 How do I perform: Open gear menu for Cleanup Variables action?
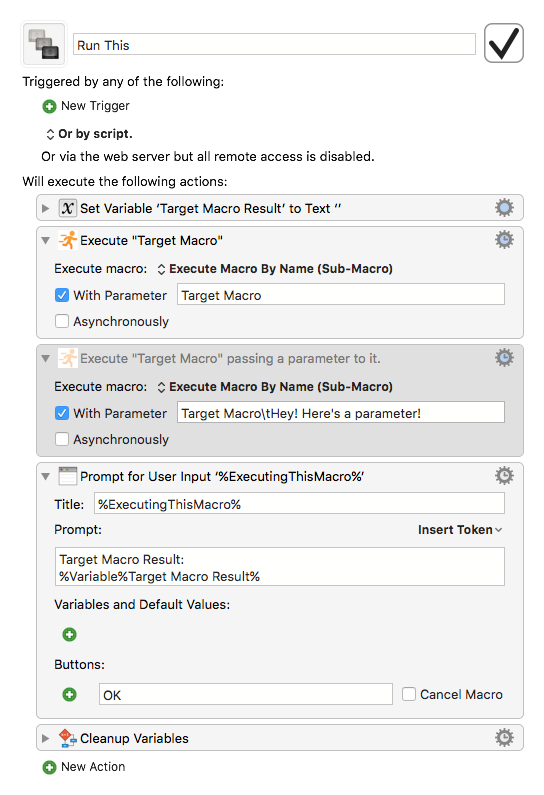tap(504, 738)
